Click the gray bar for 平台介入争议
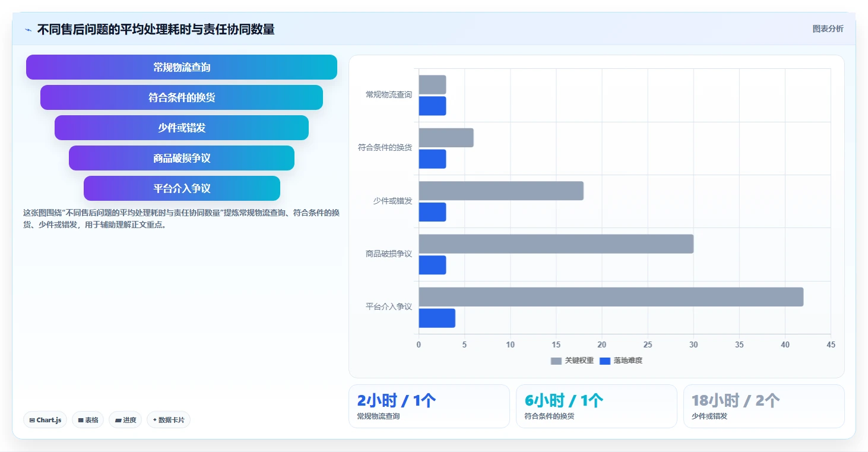868x452 pixels. (x=611, y=297)
